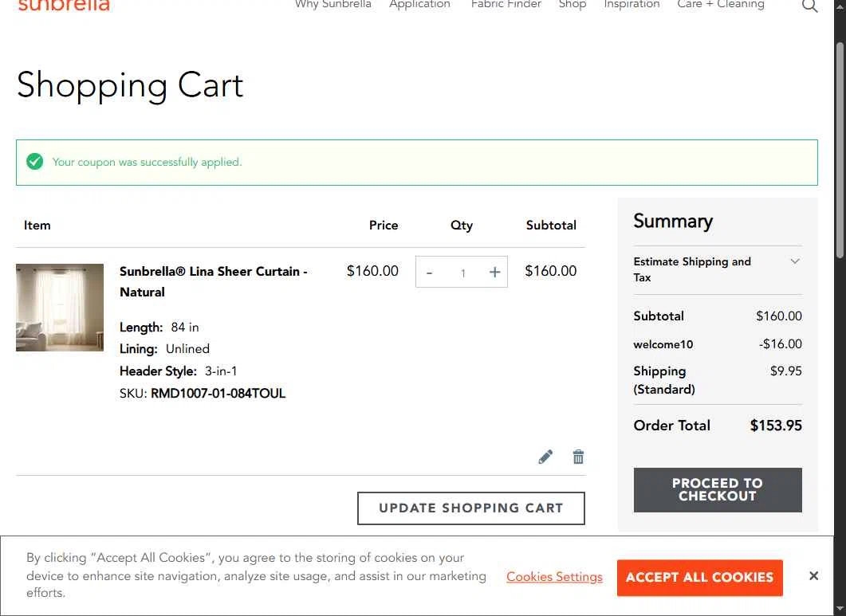Open the Inspiration menu
846x616 pixels.
click(x=632, y=4)
